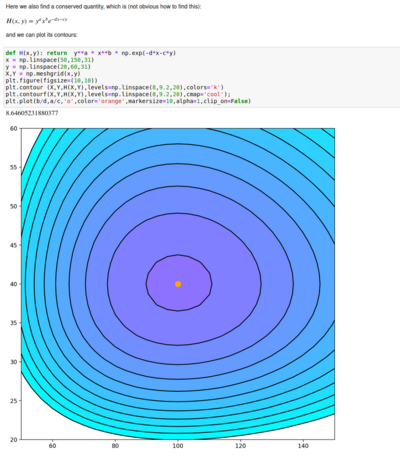The image size is (400, 456).
Task: Click the def H(x,y) code line
Action: [x=91, y=53]
